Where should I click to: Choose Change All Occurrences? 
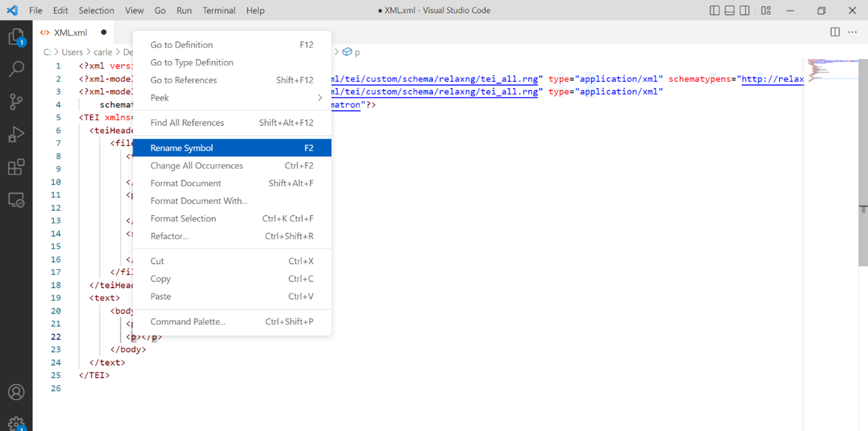tap(232, 165)
